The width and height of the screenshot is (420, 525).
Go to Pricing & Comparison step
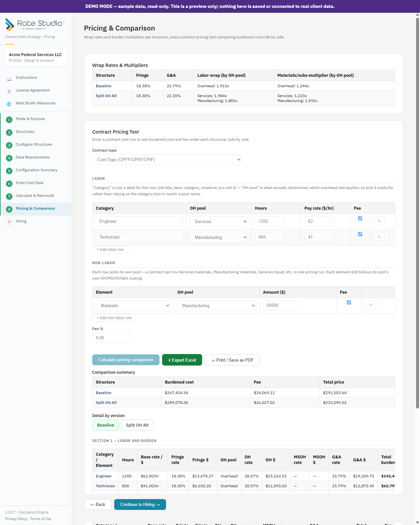tap(35, 209)
